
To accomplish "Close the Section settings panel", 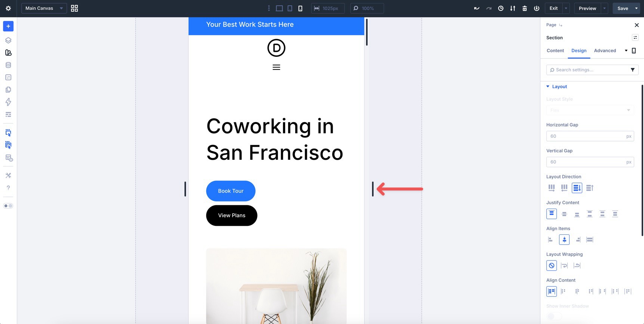I will tap(637, 25).
